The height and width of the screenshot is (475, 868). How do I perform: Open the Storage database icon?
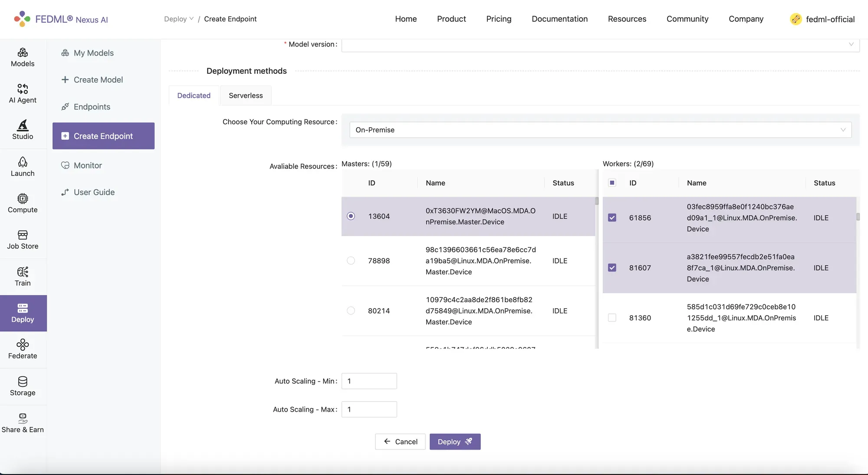point(23,386)
